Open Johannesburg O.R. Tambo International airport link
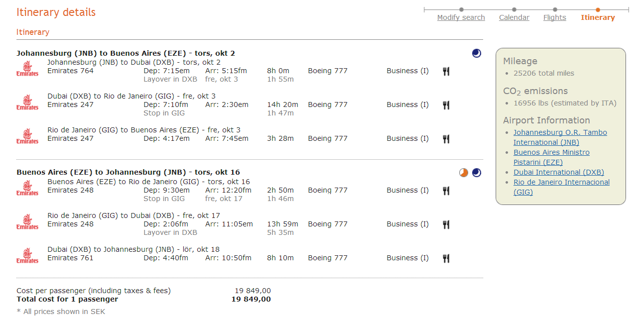The image size is (644, 316). [560, 137]
